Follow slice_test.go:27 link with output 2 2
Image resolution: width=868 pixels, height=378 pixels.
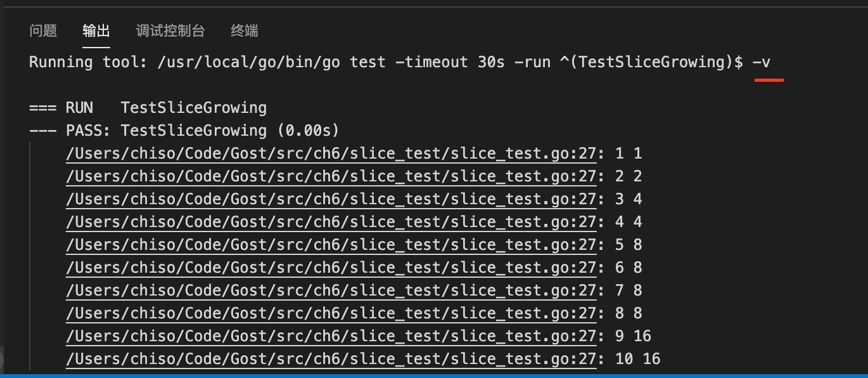(x=331, y=176)
